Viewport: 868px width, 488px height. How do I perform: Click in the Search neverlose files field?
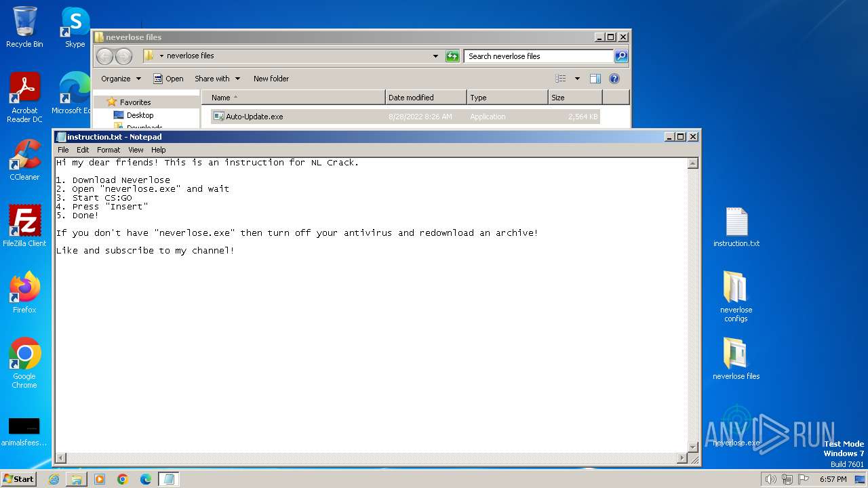coord(539,56)
